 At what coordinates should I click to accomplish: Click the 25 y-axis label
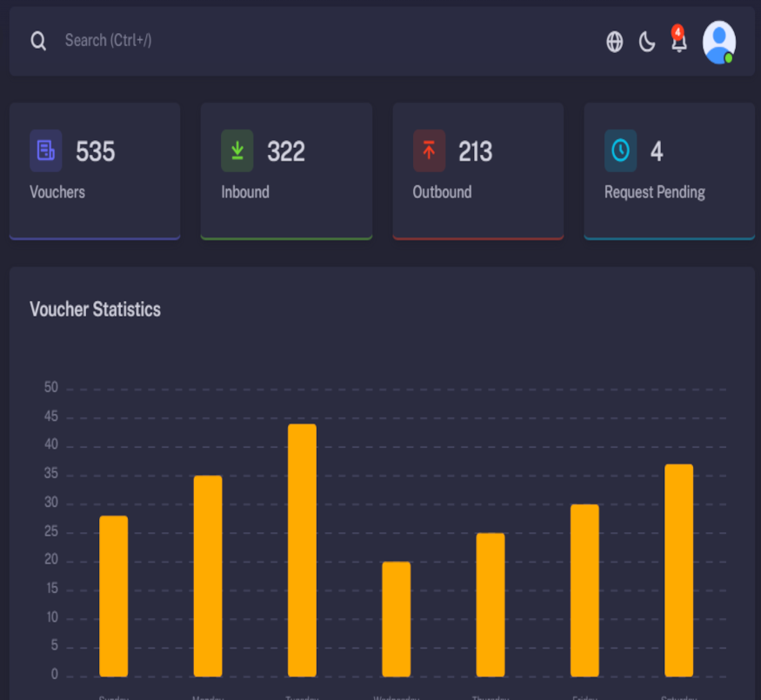pos(51,531)
